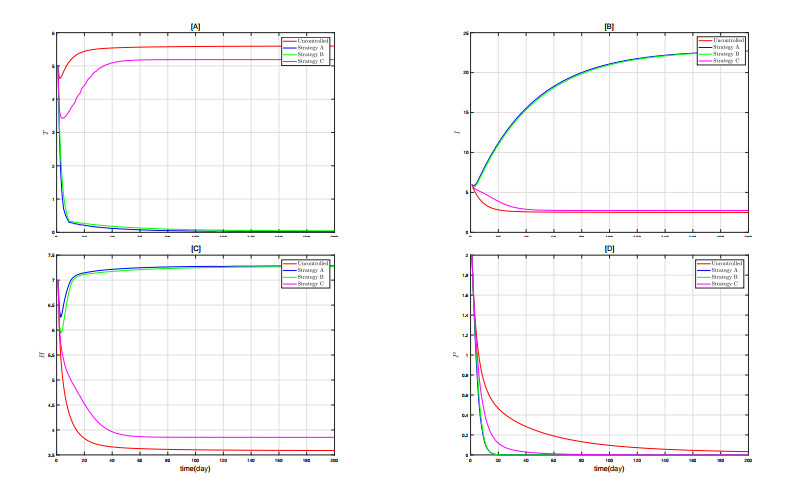Click the time(day) axis label under plot D
The width and height of the screenshot is (795, 488).
click(609, 468)
